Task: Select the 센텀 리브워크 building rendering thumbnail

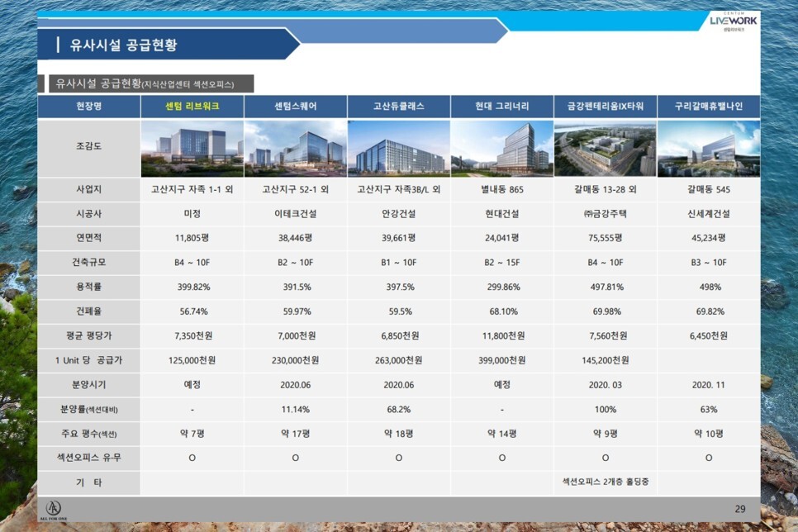Action: (x=192, y=149)
